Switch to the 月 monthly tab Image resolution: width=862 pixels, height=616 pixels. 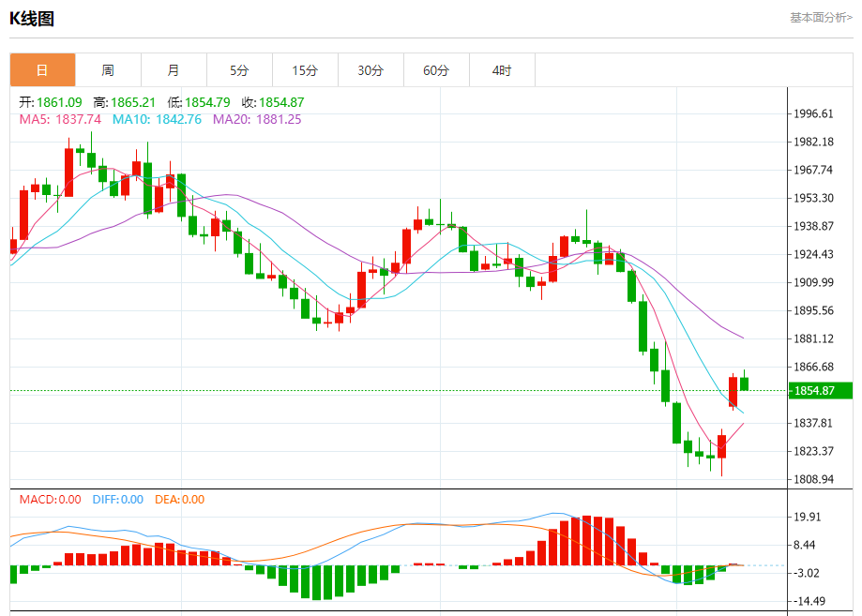[x=174, y=69]
